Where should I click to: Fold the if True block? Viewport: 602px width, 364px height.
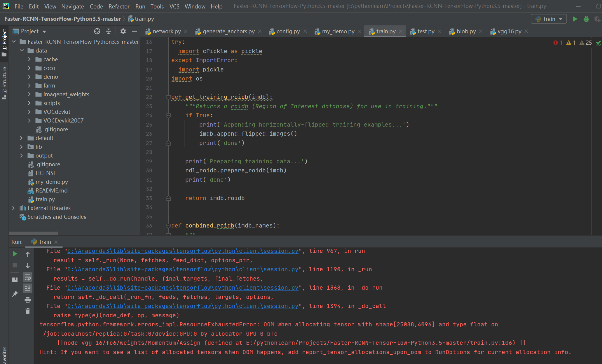coord(168,116)
